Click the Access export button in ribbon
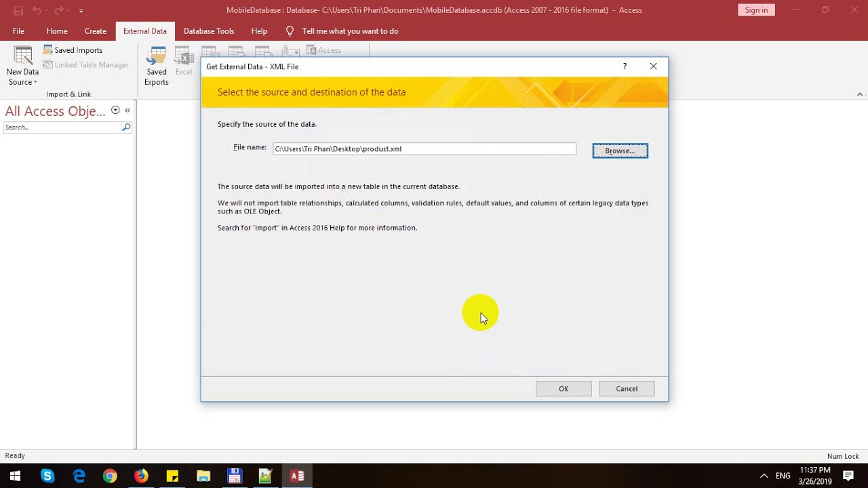Image resolution: width=868 pixels, height=488 pixels. (x=323, y=50)
